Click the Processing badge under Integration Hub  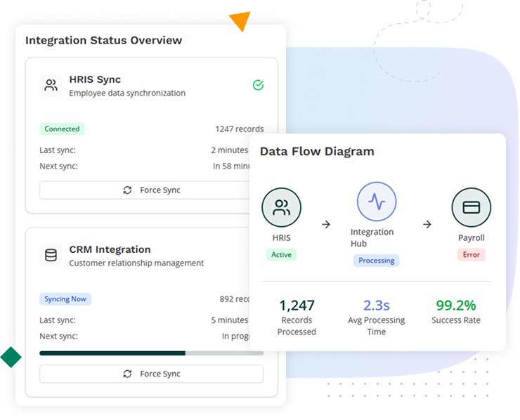[377, 261]
